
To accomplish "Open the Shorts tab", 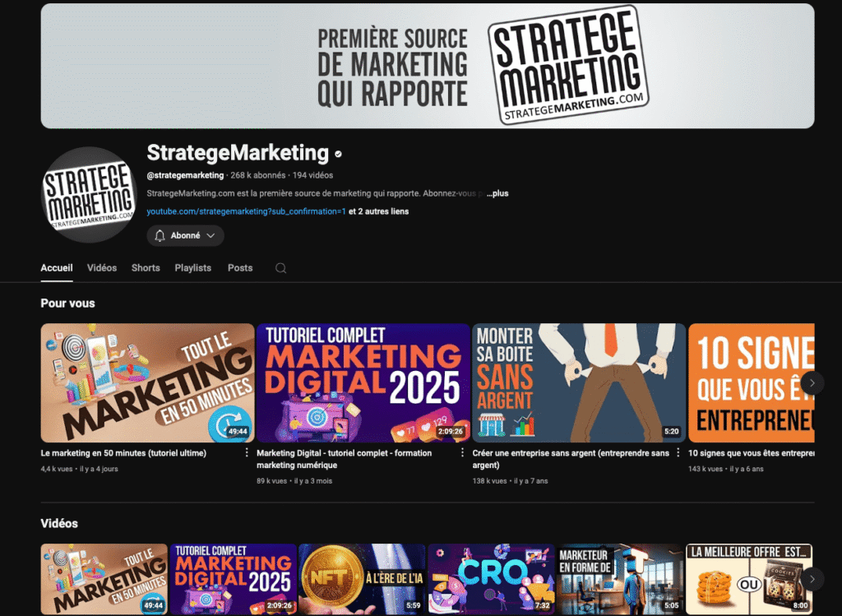I will [x=146, y=268].
